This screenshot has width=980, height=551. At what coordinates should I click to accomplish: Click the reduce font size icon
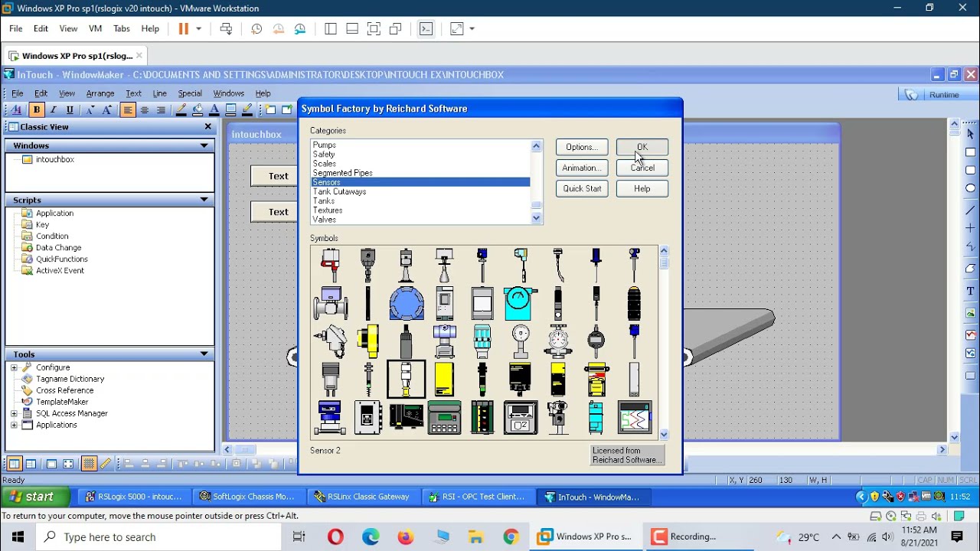tap(90, 110)
